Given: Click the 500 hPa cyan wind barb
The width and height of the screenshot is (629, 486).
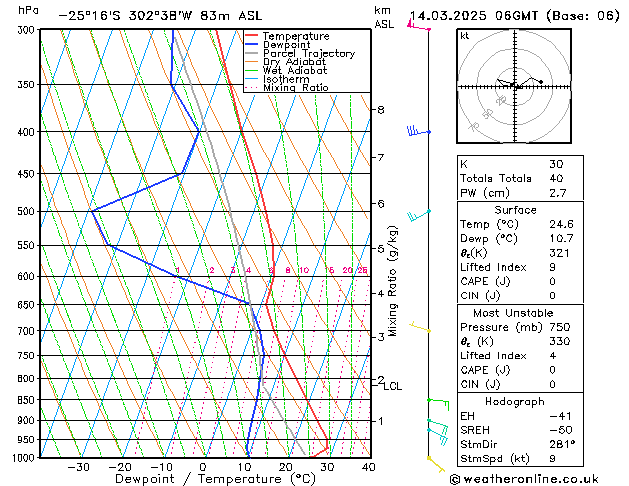Looking at the screenshot, I should [x=419, y=215].
